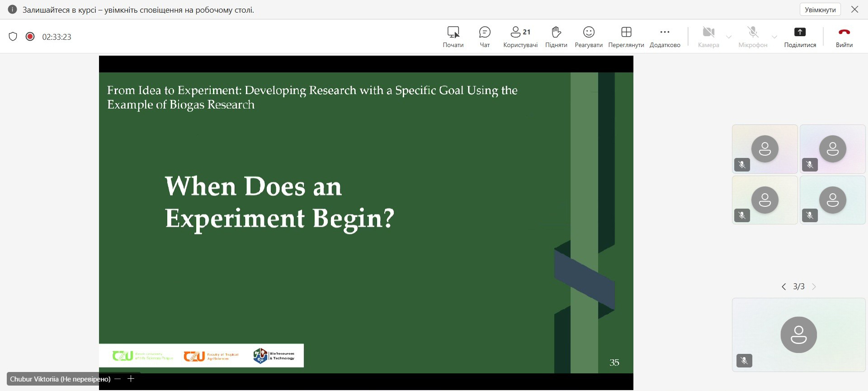The width and height of the screenshot is (868, 391).
Task: Open the Реагувати reactions menu
Action: pyautogui.click(x=589, y=37)
